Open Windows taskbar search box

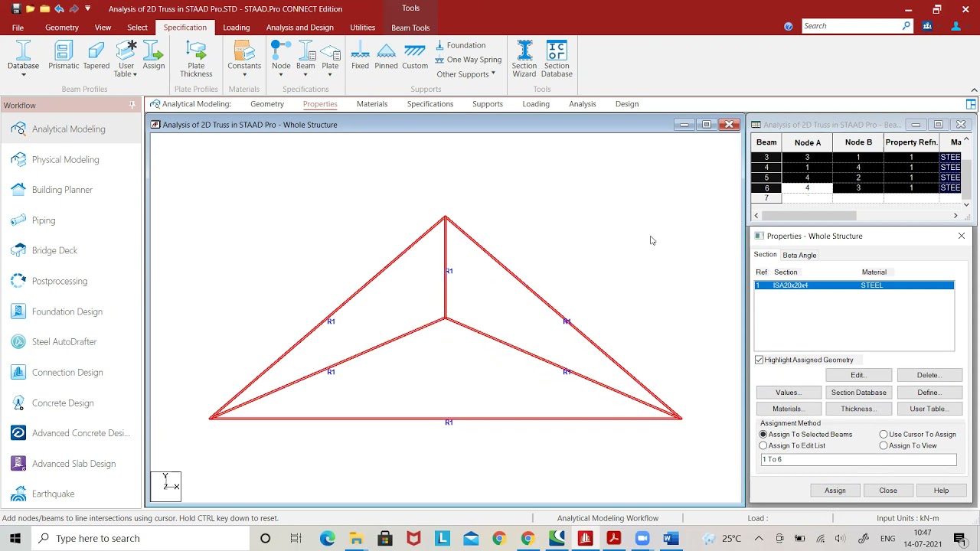(x=139, y=539)
